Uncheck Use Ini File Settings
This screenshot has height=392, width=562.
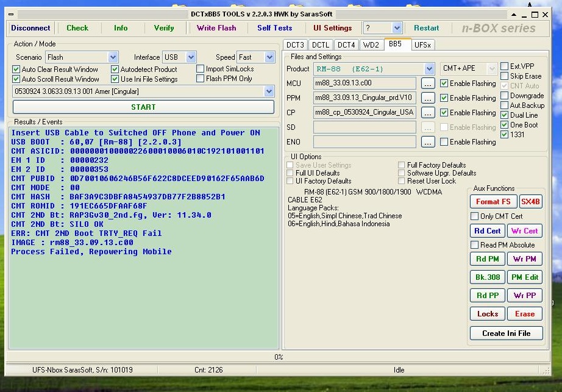[115, 79]
